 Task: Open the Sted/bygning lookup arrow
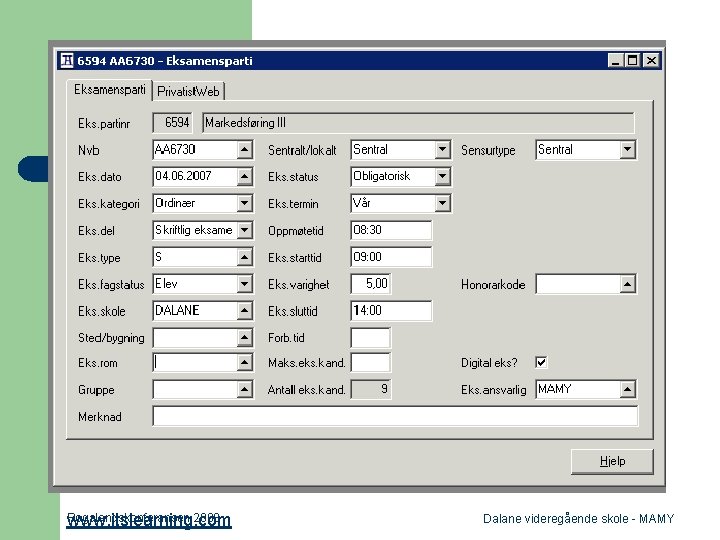(245, 338)
